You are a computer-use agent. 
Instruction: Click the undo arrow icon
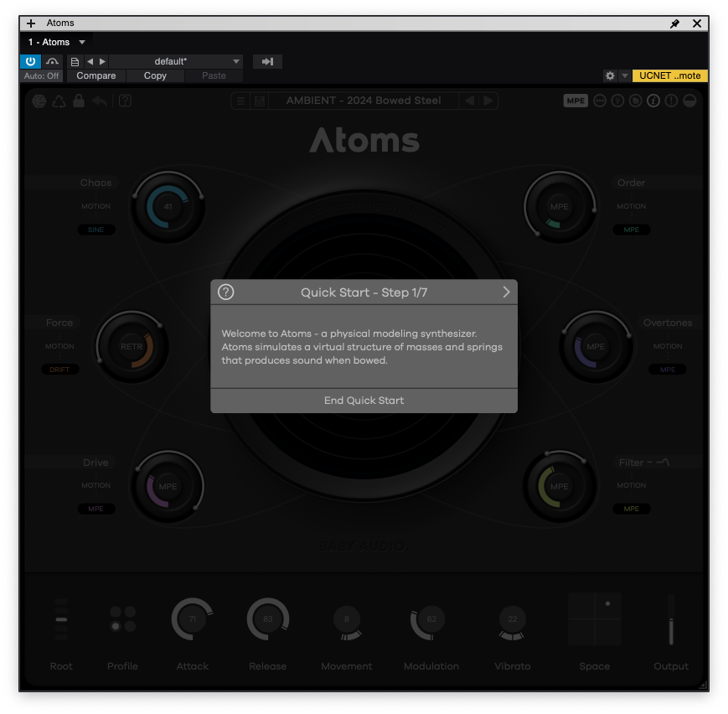point(100,101)
